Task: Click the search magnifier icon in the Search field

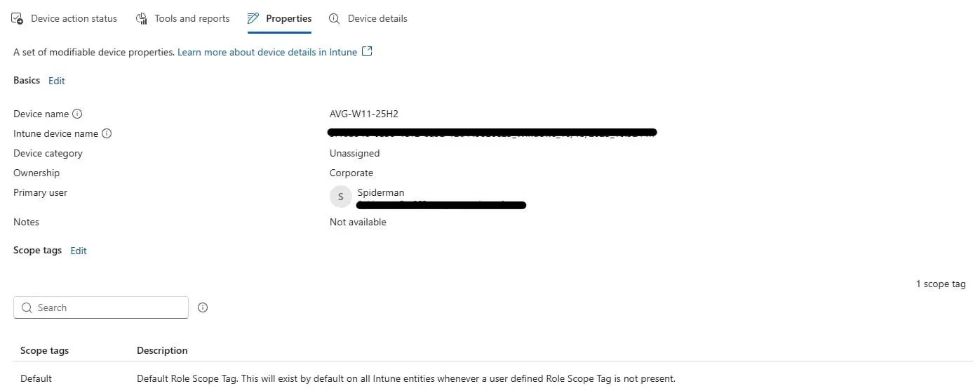Action: pos(27,307)
